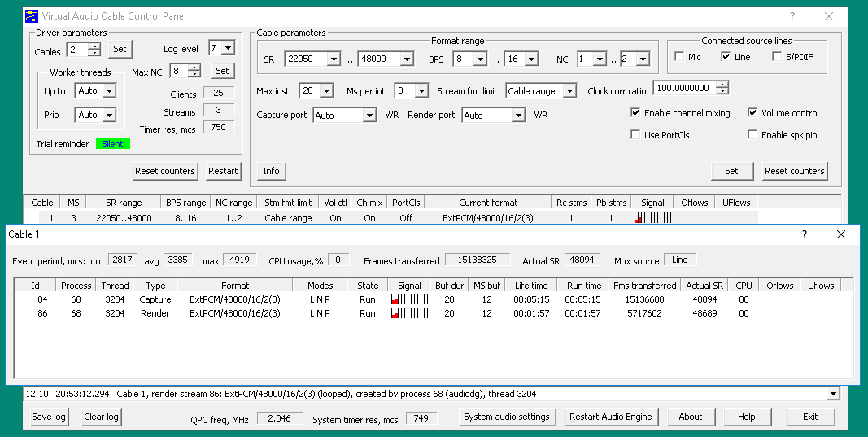
Task: Click the Exit button
Action: coord(810,417)
